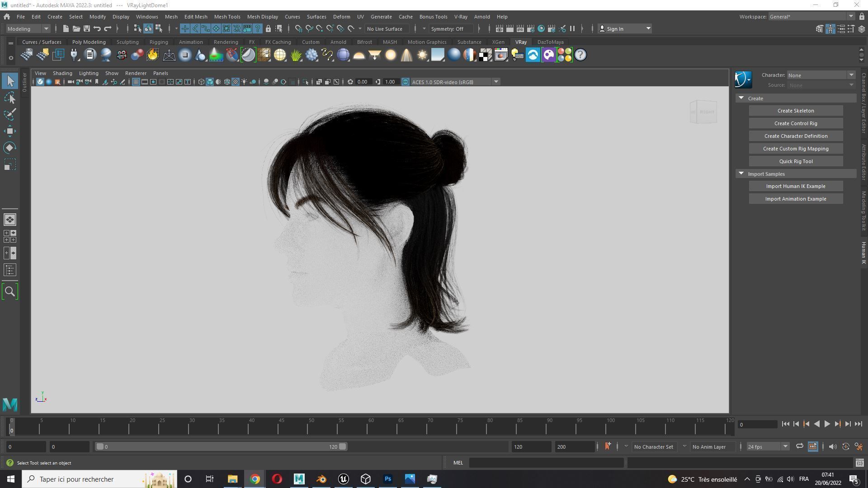Click the V-Ray physical camera shelf icon

coord(121,55)
